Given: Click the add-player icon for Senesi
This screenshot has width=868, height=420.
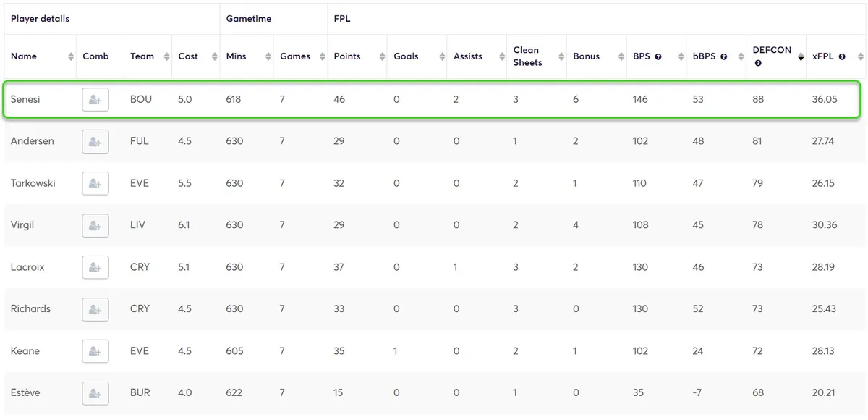Looking at the screenshot, I should [95, 99].
